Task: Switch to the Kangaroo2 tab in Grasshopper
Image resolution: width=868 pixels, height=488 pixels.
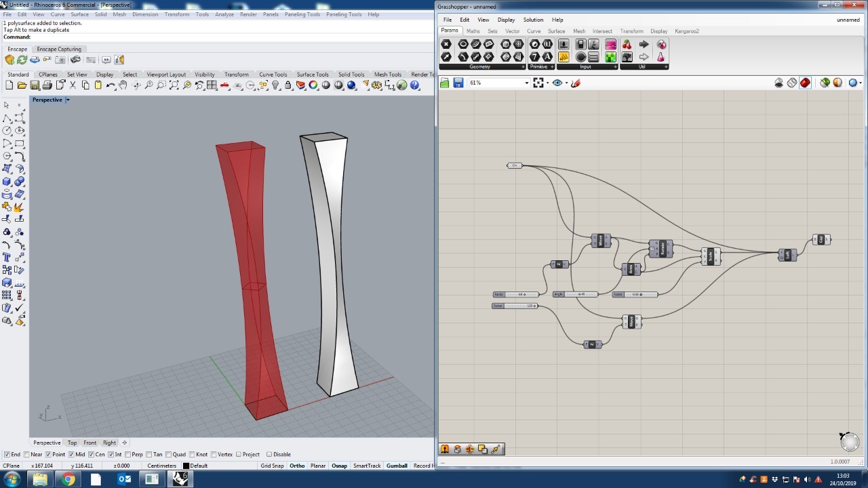Action: click(686, 31)
